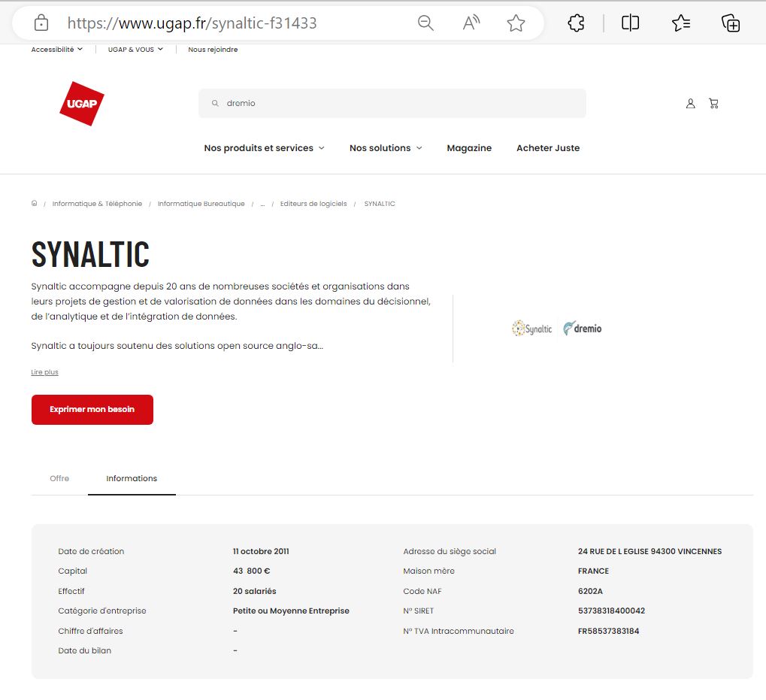Open the browser extensions puzzle icon
766x700 pixels.
(576, 23)
